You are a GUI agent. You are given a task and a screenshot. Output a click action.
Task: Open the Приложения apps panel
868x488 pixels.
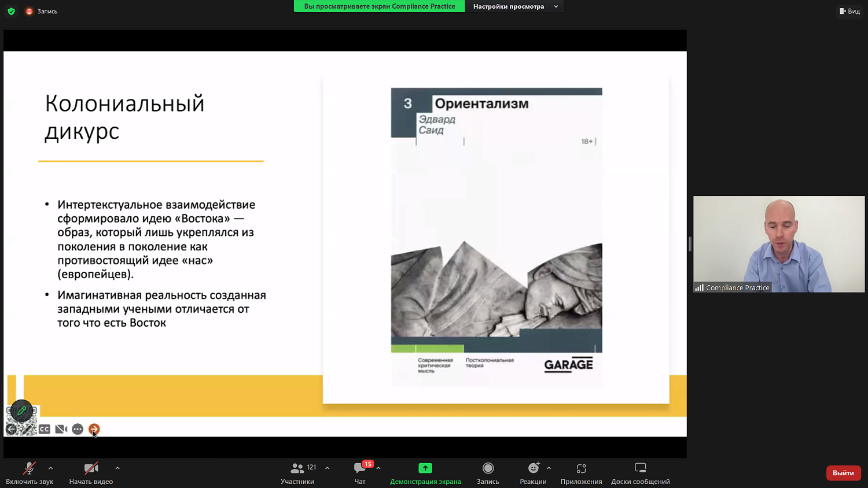pos(581,473)
